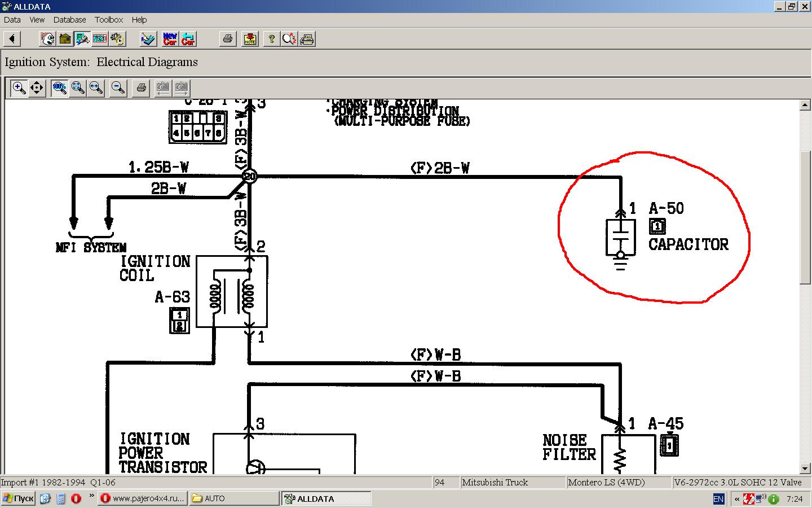Click the green info tray icon
This screenshot has height=508, width=812.
click(x=774, y=499)
